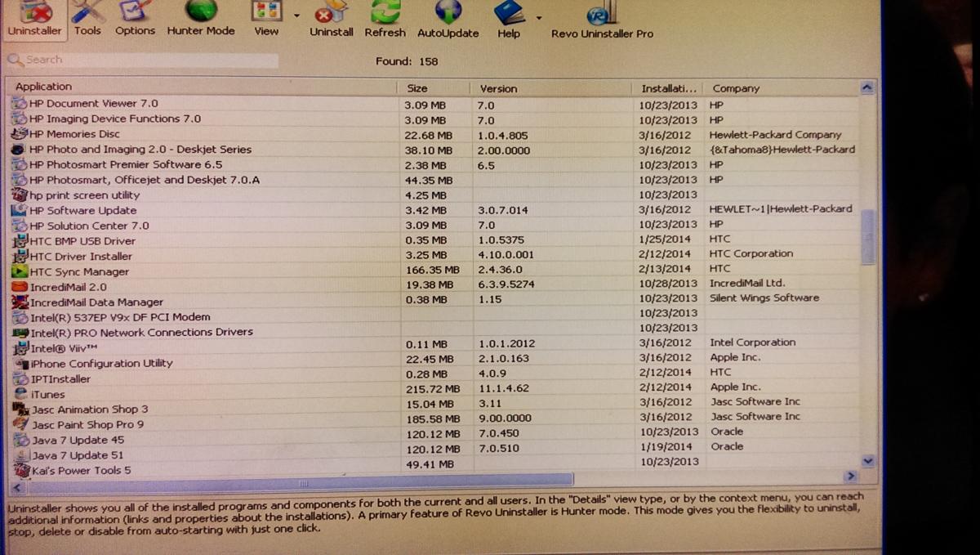The width and height of the screenshot is (980, 555).
Task: Click the vertical scrollbar down arrow
Action: tap(867, 461)
